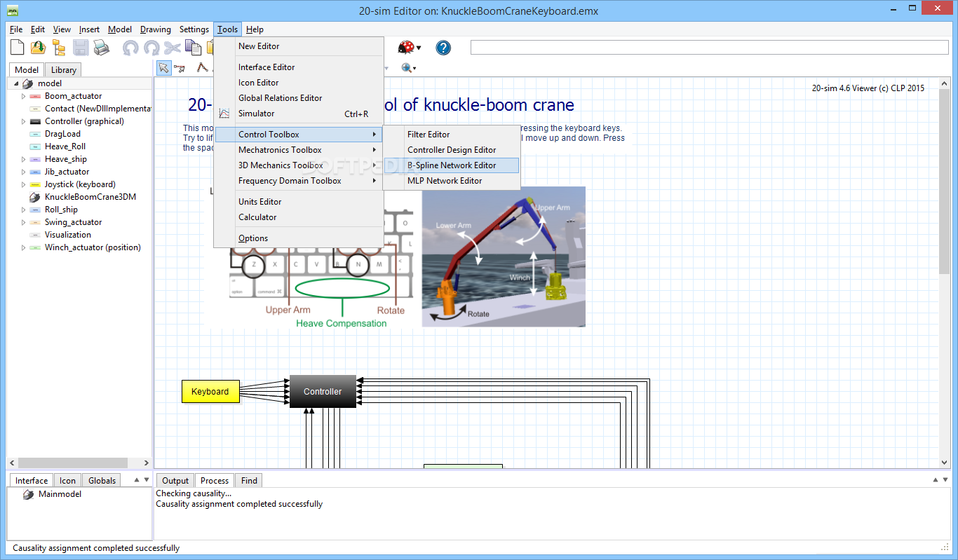Image resolution: width=958 pixels, height=560 pixels.
Task: Click the Undo arrow icon
Action: coord(130,48)
